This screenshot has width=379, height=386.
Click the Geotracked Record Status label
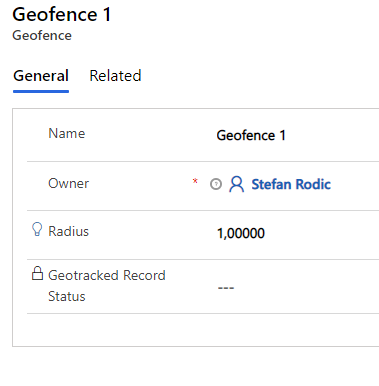pos(107,286)
